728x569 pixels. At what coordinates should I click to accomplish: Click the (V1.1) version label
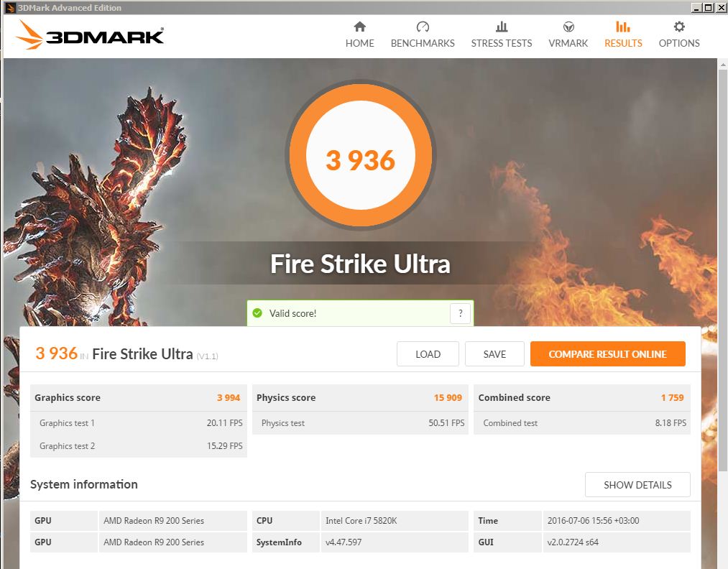tap(207, 356)
